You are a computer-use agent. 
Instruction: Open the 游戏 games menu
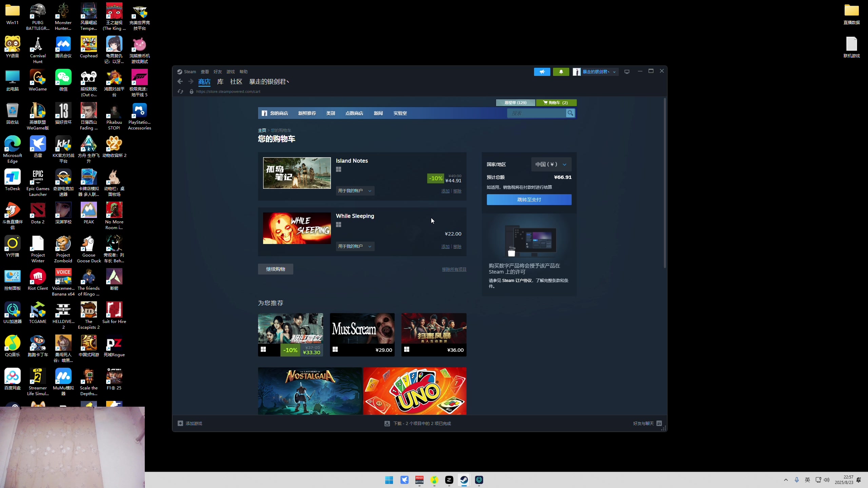point(231,72)
